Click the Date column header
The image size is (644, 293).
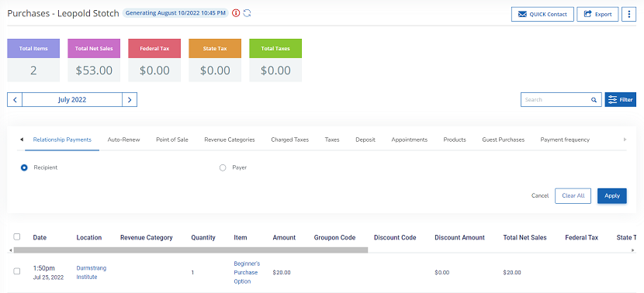click(40, 238)
